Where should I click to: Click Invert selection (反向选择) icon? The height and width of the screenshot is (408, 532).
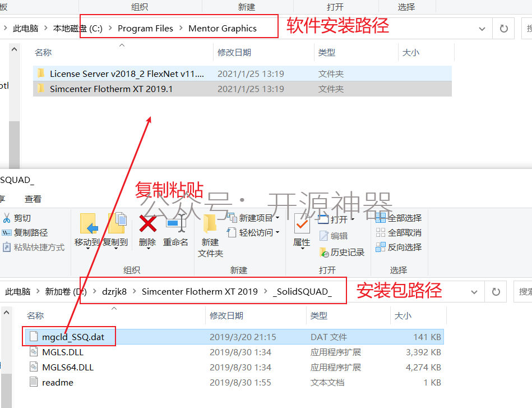[x=380, y=247]
